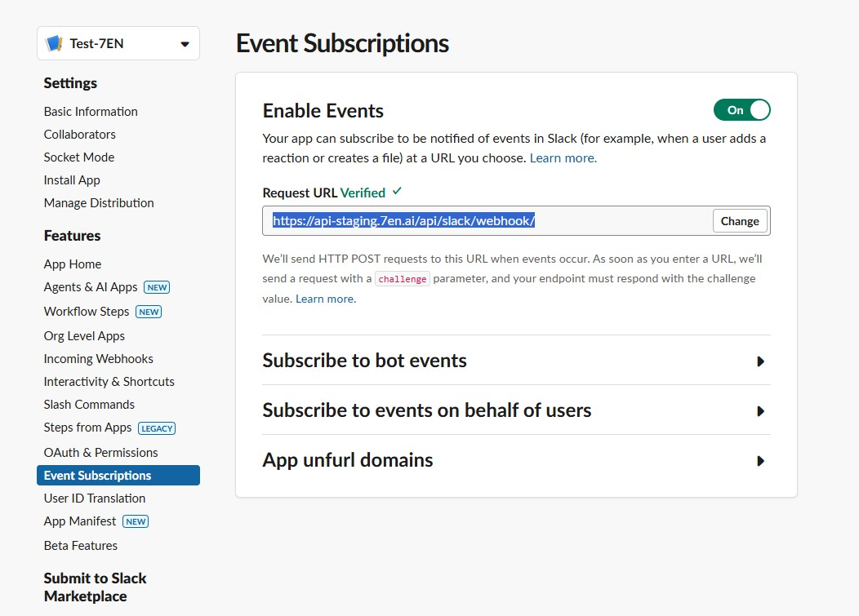
Task: Go to Basic Information settings
Action: (91, 112)
